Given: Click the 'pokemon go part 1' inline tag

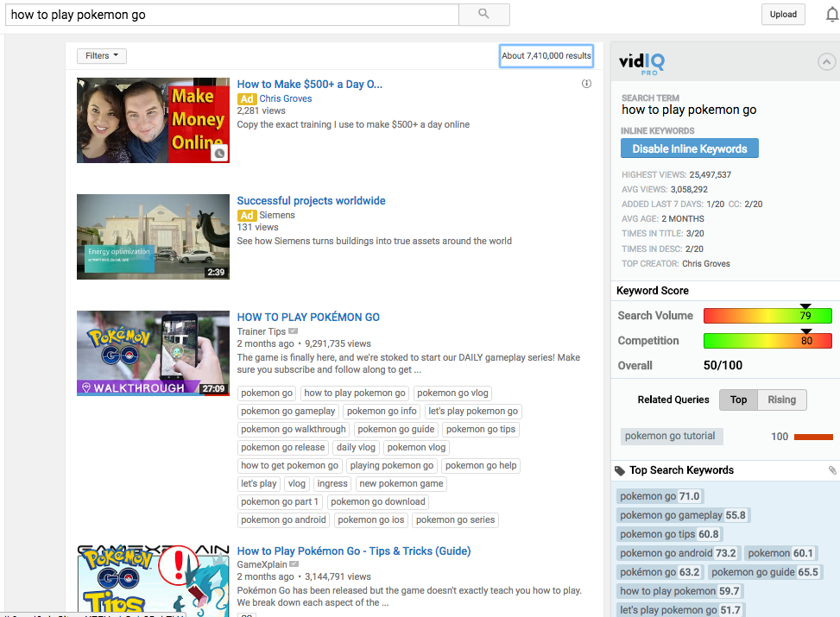Looking at the screenshot, I should pyautogui.click(x=280, y=502).
